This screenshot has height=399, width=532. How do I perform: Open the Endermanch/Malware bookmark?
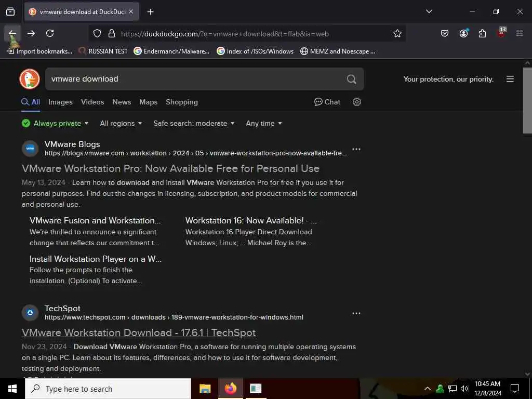tap(171, 51)
